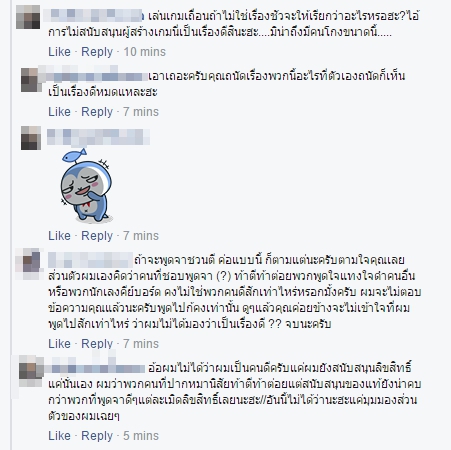The width and height of the screenshot is (451, 450).
Task: Open the 10 mins timestamp link
Action: tap(144, 52)
